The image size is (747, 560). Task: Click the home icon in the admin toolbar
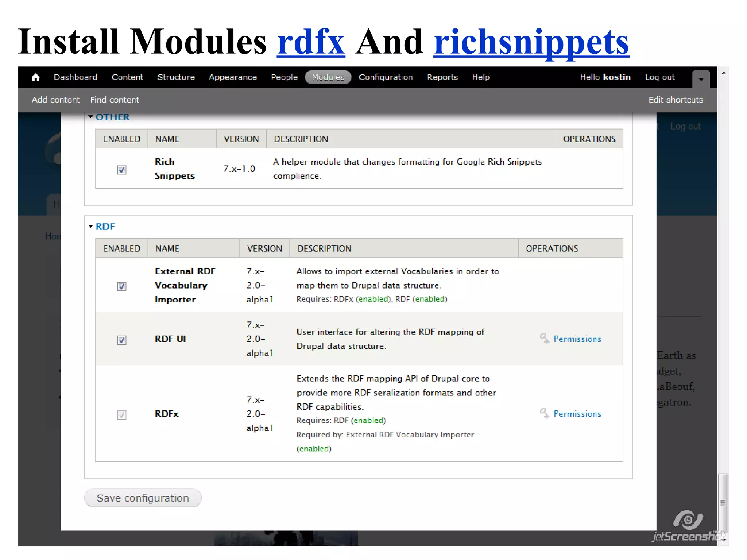[35, 77]
